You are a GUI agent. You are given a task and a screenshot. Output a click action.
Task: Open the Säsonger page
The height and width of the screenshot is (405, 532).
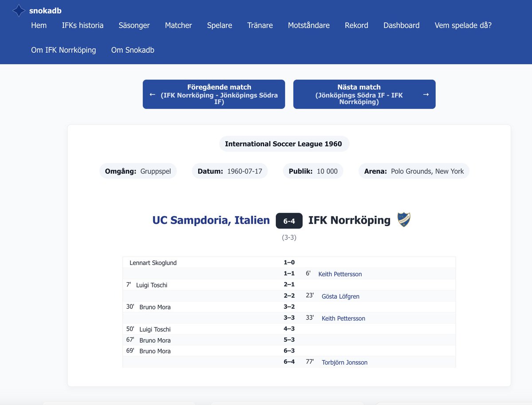[x=134, y=25]
